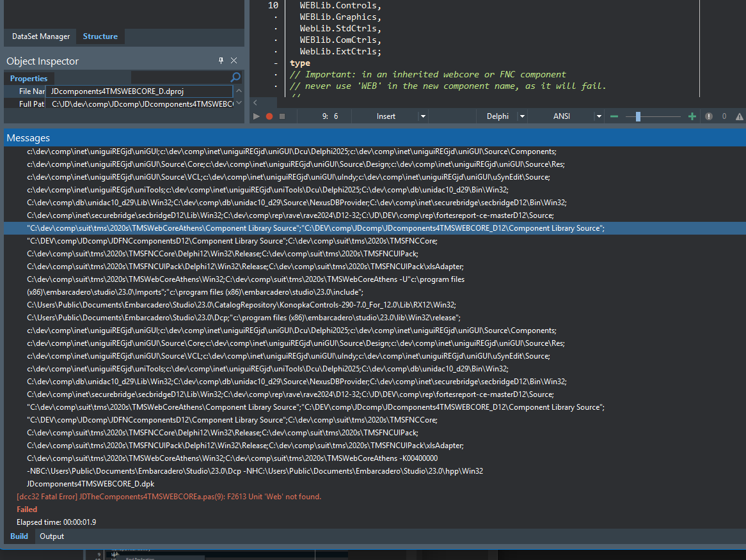Select the Build messages tab
The width and height of the screenshot is (746, 560).
19,536
